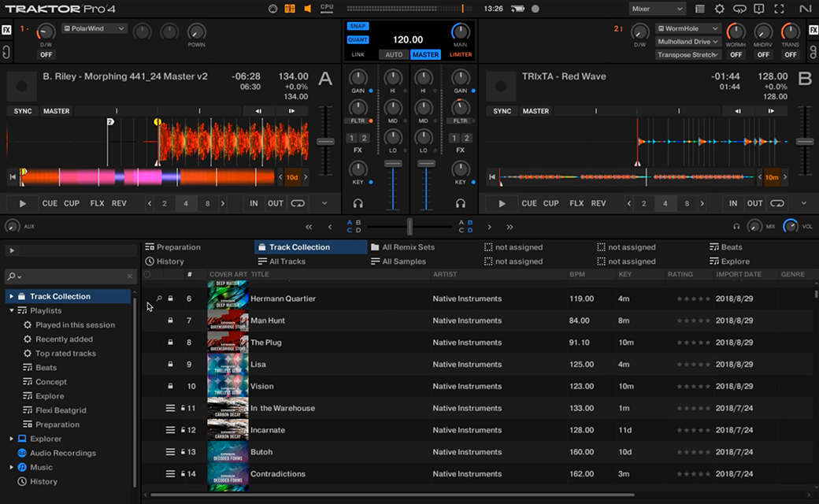The height and width of the screenshot is (504, 819).
Task: Toggle fullscreen mode icon in header
Action: pyautogui.click(x=779, y=9)
